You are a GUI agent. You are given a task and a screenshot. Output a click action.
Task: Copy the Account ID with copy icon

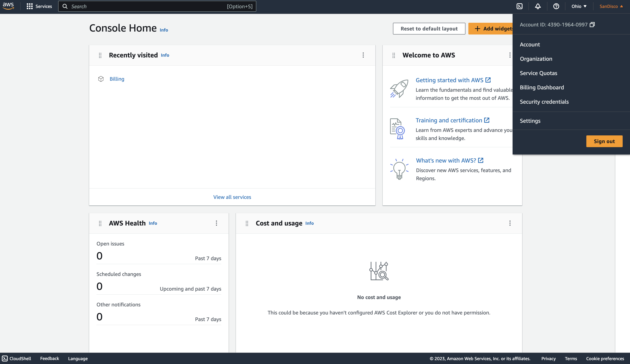coord(592,25)
